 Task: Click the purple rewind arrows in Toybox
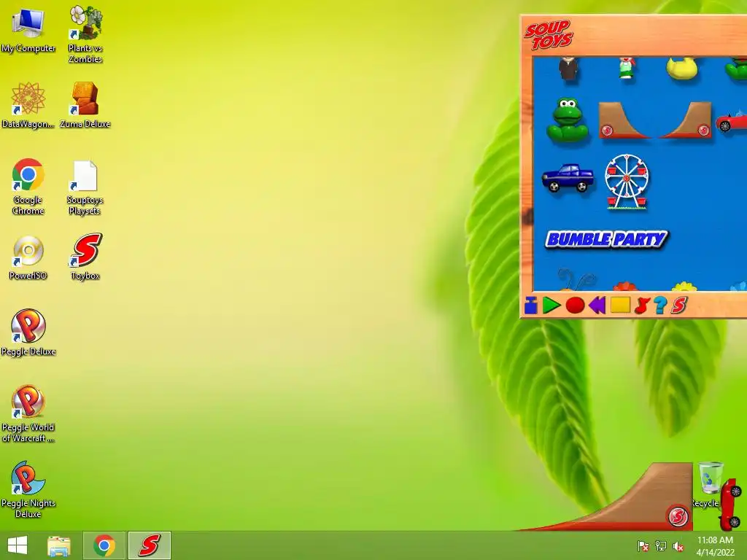[597, 306]
